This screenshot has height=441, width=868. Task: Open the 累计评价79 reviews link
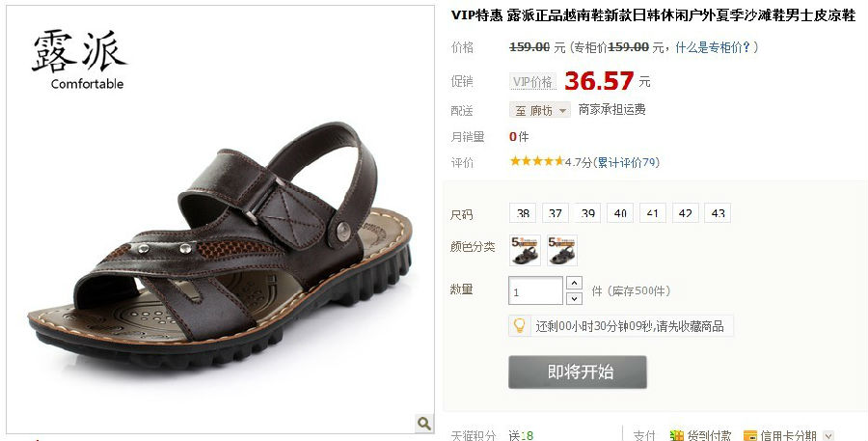pyautogui.click(x=627, y=162)
